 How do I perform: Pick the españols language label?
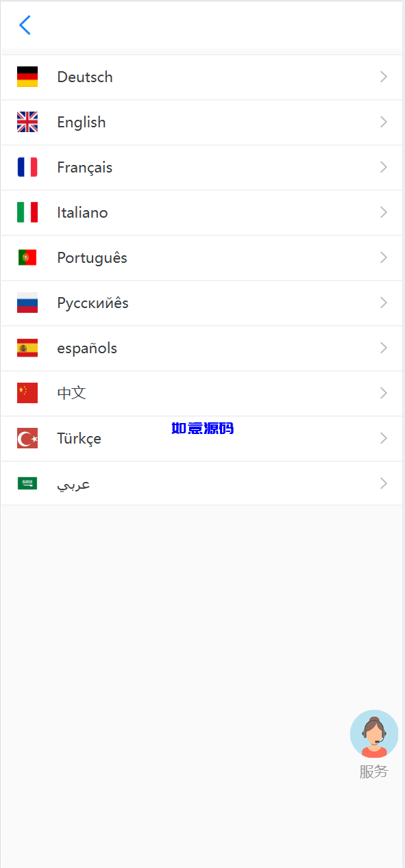pos(87,348)
